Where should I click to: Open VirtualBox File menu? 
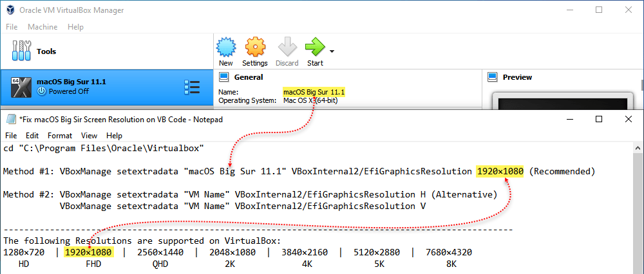[12, 26]
